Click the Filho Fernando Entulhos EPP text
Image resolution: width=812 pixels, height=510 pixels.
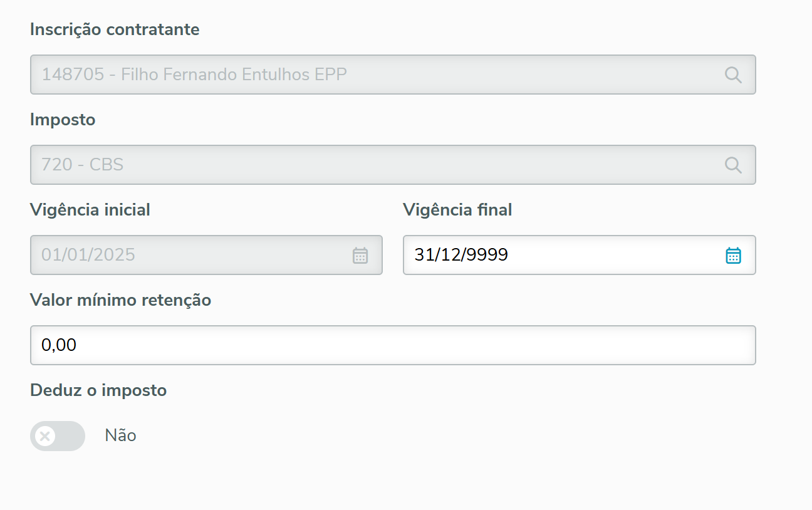234,75
